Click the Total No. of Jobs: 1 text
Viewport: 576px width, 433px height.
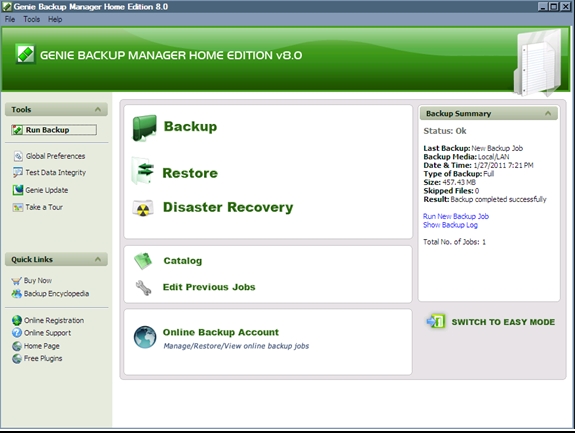click(x=454, y=242)
